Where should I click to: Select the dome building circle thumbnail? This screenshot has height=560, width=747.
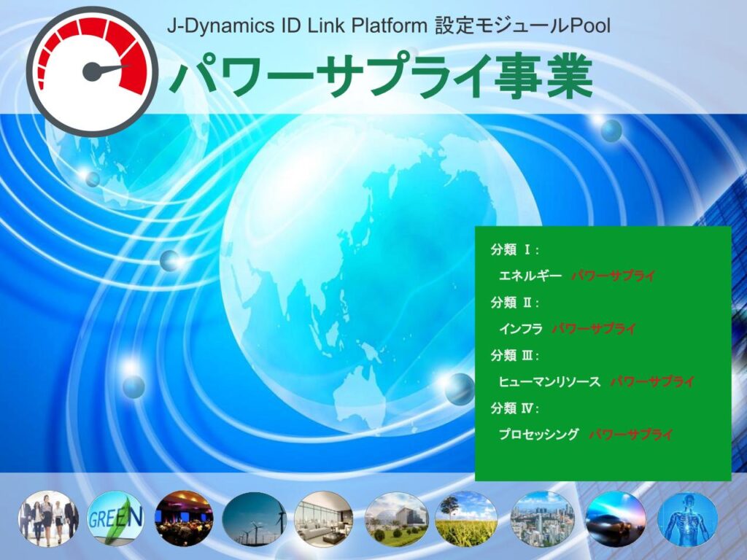(x=396, y=519)
